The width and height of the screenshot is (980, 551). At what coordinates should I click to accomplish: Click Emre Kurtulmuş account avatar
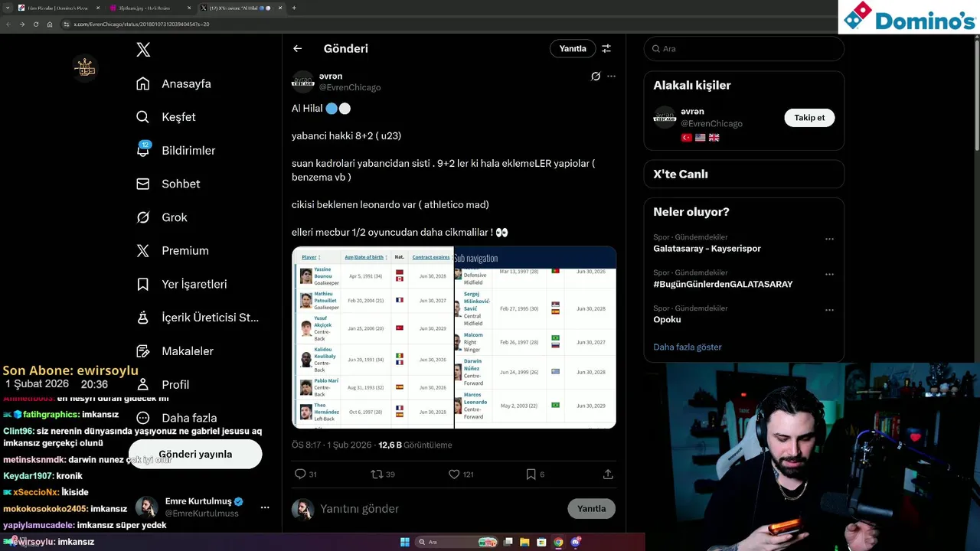[147, 507]
